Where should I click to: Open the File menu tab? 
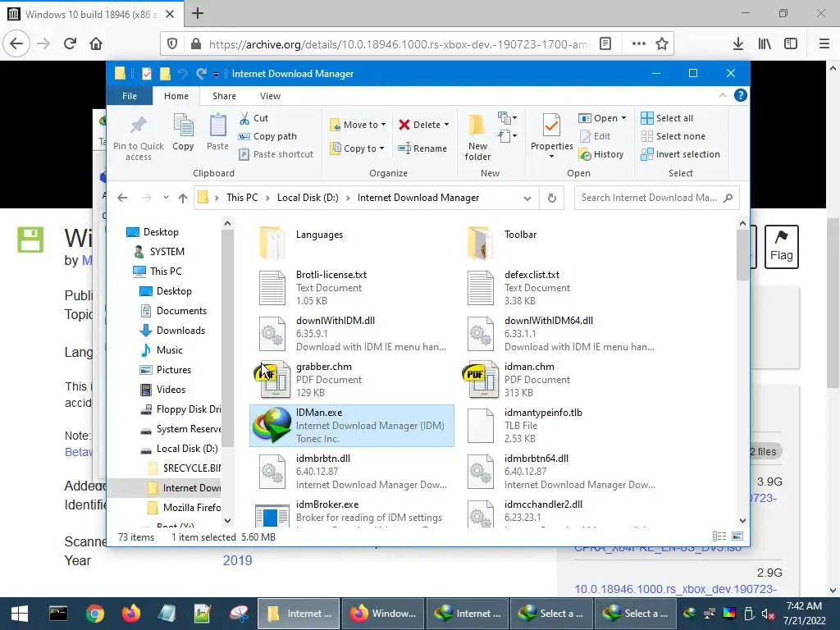coord(130,96)
